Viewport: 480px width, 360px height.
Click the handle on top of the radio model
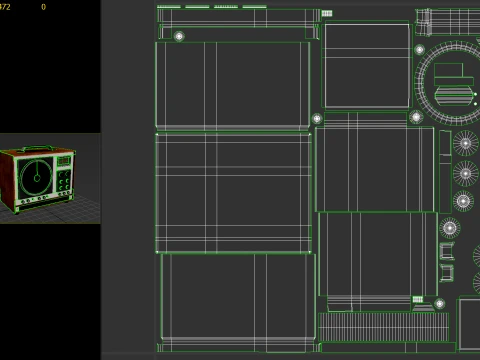(37, 148)
